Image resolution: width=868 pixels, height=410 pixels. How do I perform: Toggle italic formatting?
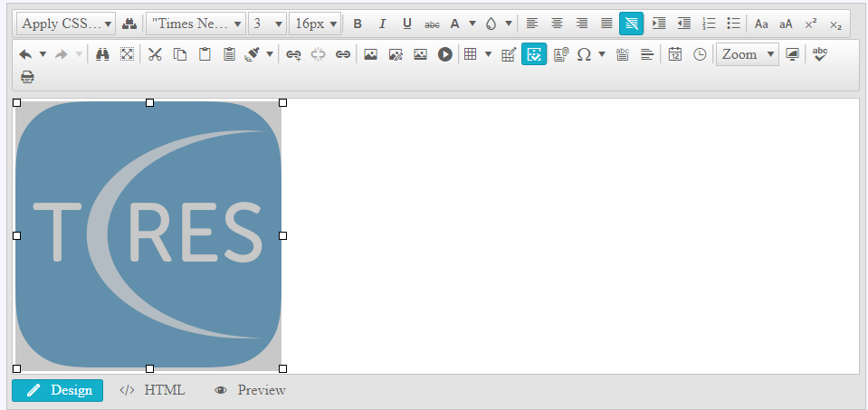(x=382, y=24)
